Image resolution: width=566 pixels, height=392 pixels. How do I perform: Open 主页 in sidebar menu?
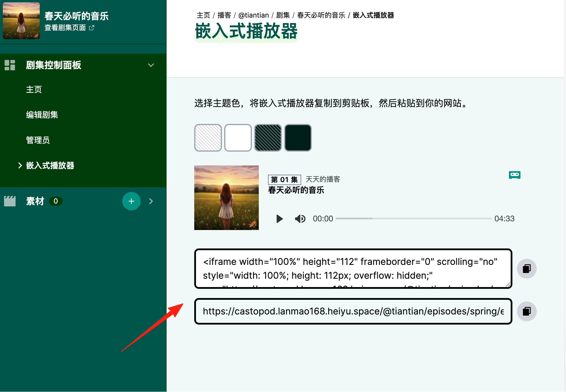34,89
